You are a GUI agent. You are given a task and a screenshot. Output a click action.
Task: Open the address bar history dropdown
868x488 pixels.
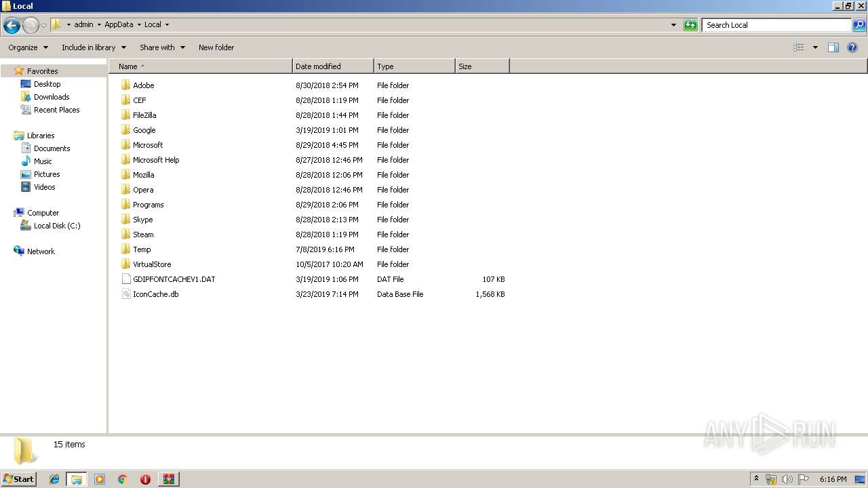click(x=673, y=25)
